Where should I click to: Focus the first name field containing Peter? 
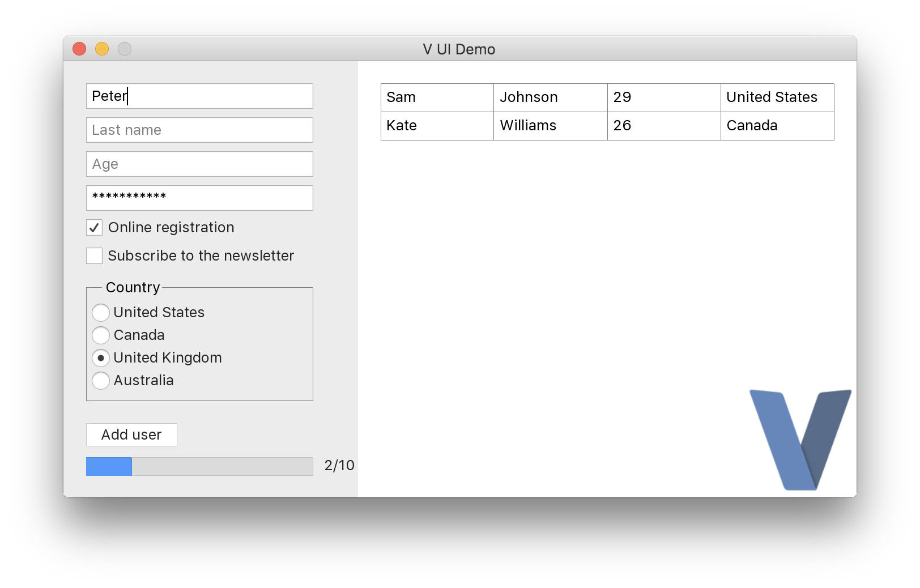(199, 96)
